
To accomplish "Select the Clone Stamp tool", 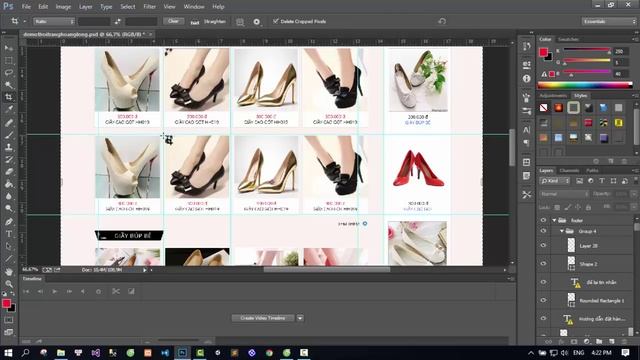I will coord(9,147).
